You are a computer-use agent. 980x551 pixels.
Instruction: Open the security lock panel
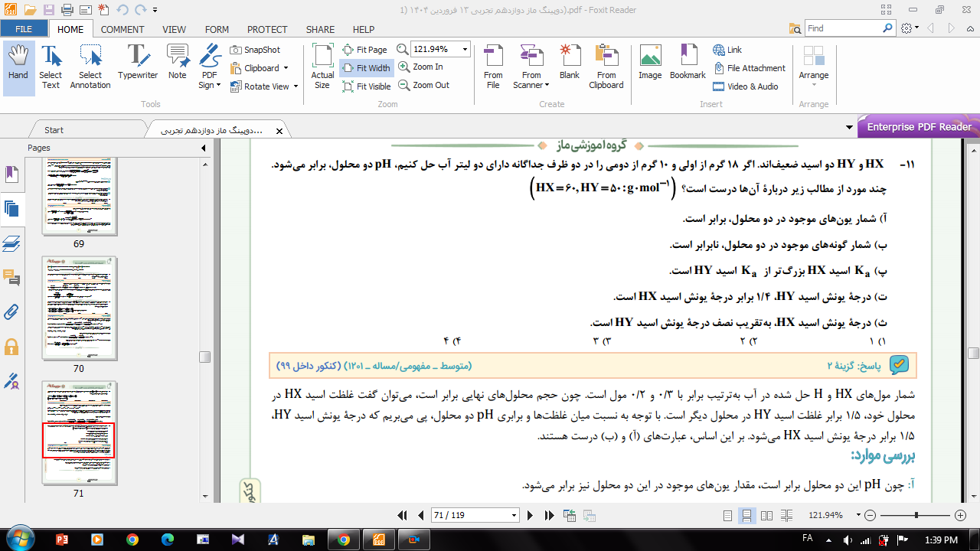(11, 347)
